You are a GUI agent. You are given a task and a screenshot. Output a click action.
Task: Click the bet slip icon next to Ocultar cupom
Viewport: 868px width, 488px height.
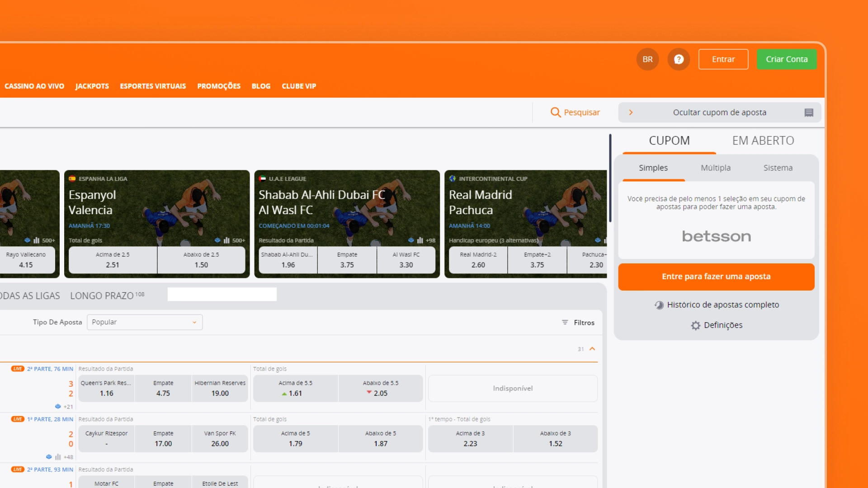(808, 112)
